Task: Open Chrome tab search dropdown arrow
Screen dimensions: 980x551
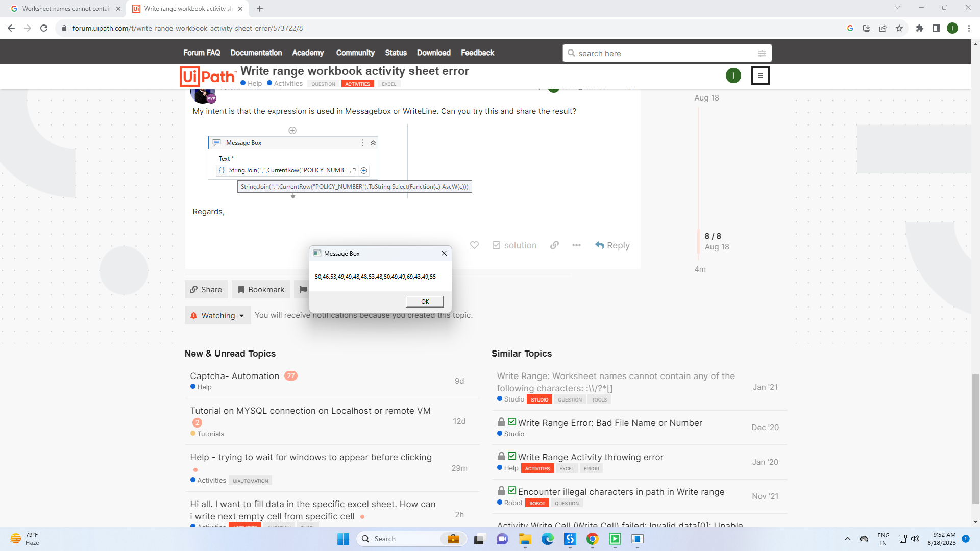Action: coord(898,8)
